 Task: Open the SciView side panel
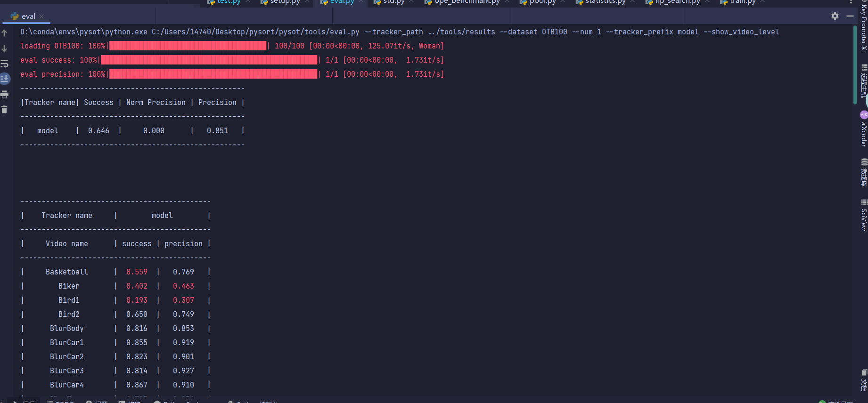[864, 215]
